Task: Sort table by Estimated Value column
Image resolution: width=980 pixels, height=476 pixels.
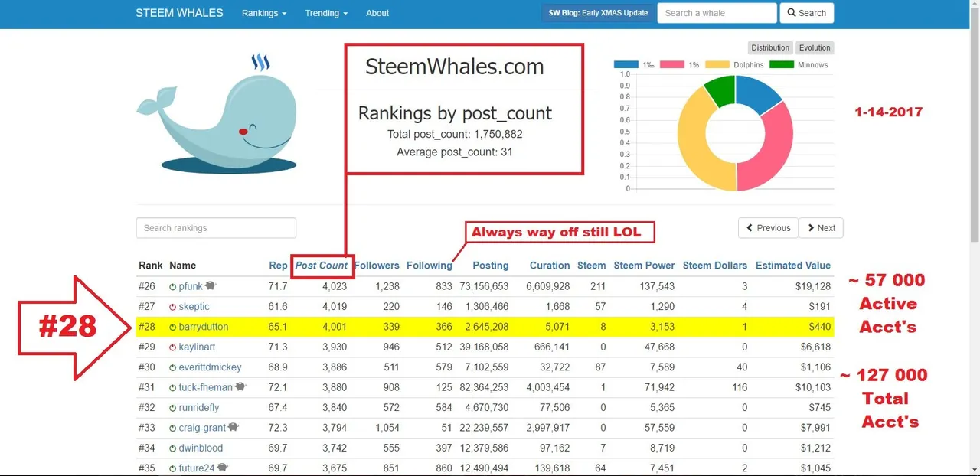Action: [793, 266]
